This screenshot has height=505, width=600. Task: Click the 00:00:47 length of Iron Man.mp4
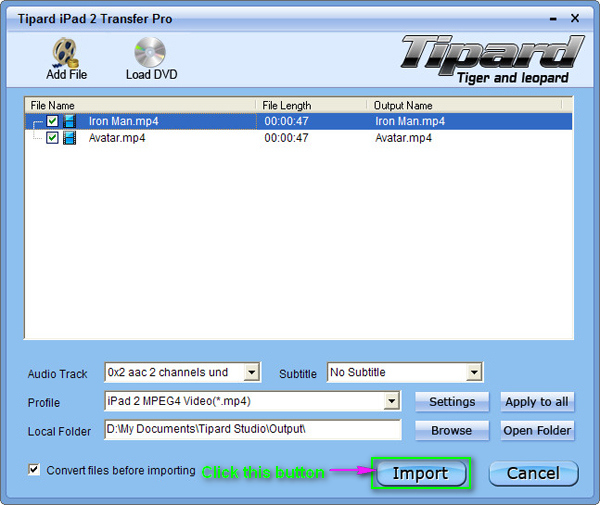[286, 121]
